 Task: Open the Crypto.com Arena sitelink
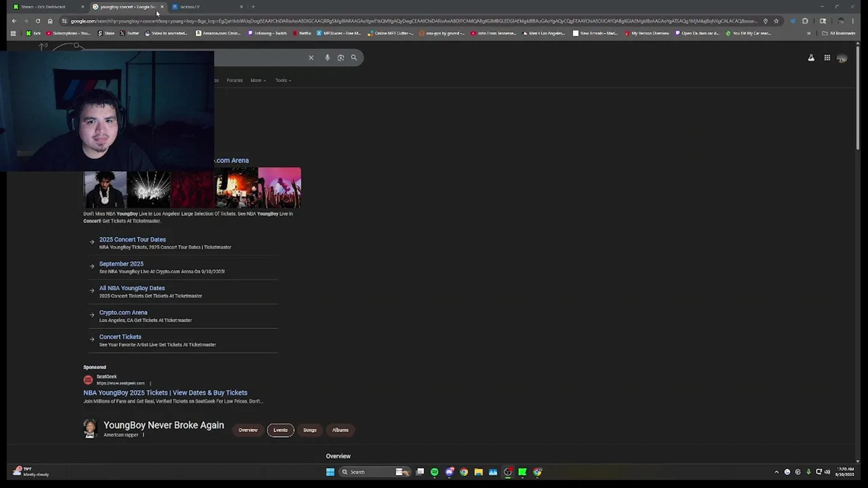[123, 312]
